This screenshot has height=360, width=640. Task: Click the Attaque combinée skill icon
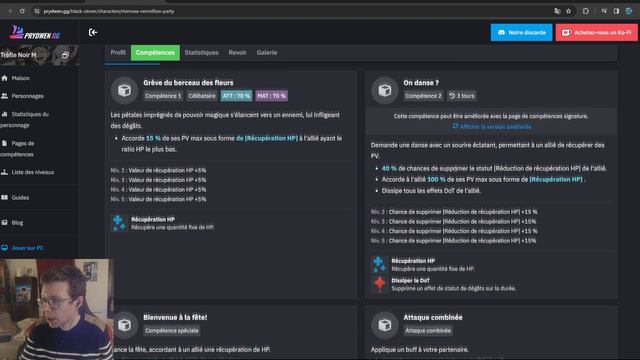pyautogui.click(x=384, y=325)
